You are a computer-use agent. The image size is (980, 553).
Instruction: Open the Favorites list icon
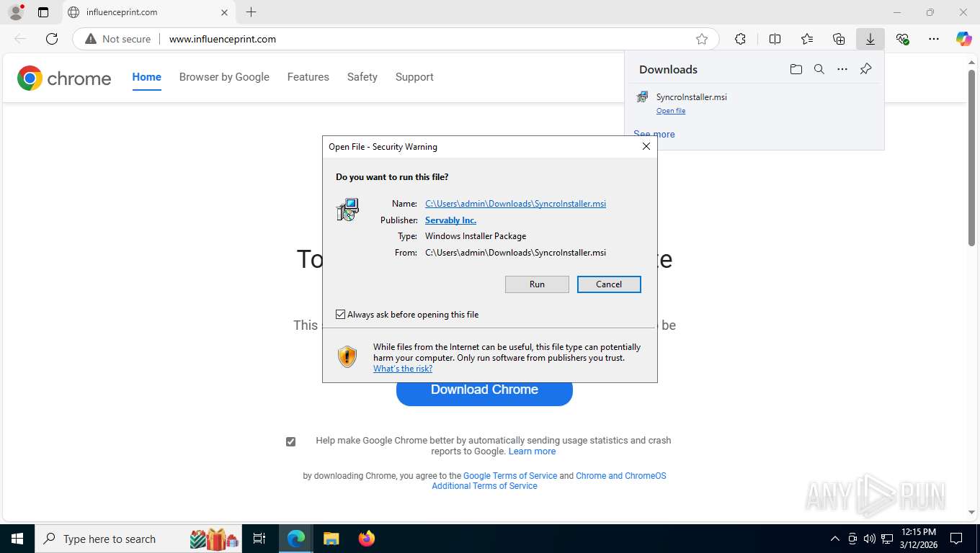coord(807,39)
